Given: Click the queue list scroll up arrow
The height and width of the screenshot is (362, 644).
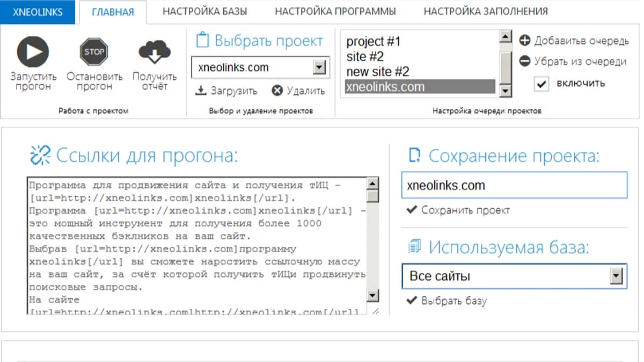Looking at the screenshot, I should click(505, 36).
